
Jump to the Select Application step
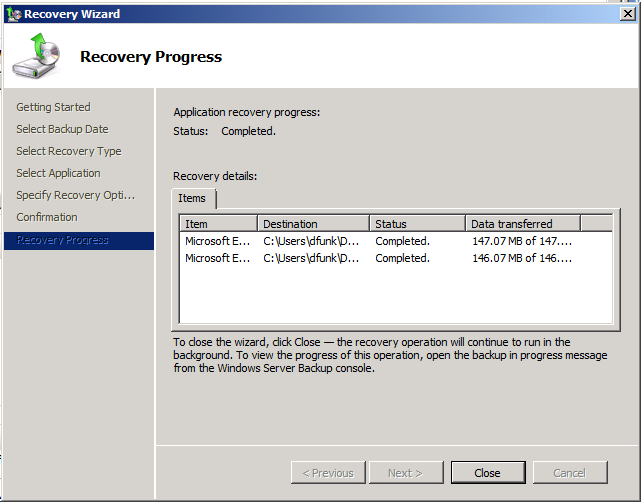(58, 173)
